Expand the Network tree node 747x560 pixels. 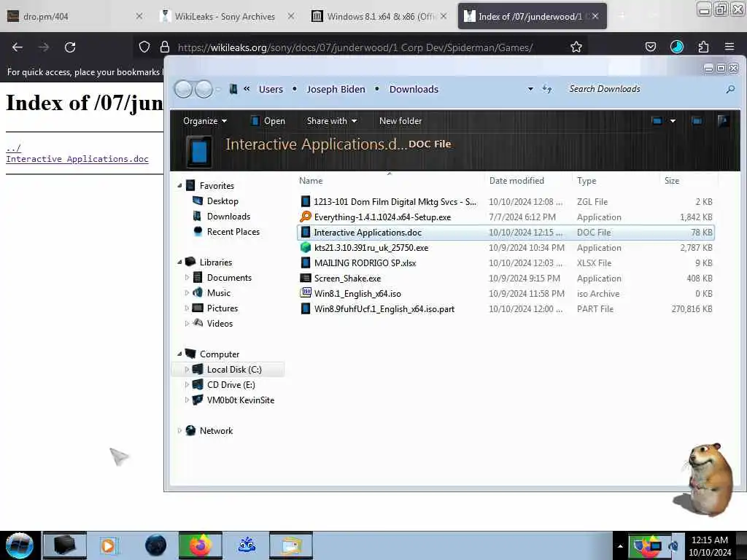tap(179, 430)
